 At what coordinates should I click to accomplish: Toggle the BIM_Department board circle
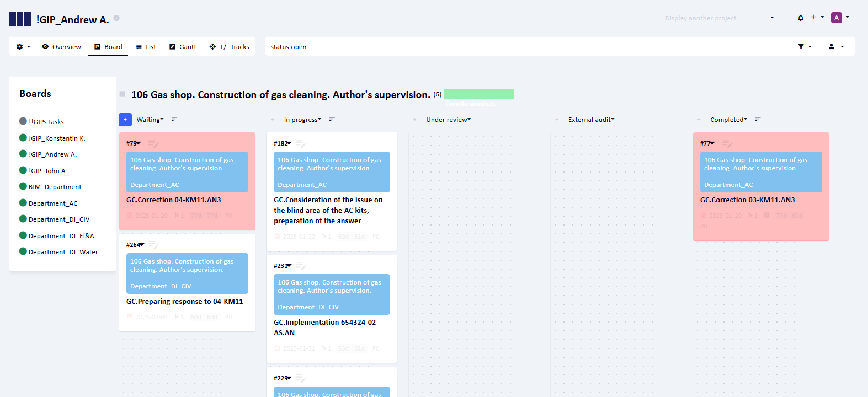coord(23,186)
